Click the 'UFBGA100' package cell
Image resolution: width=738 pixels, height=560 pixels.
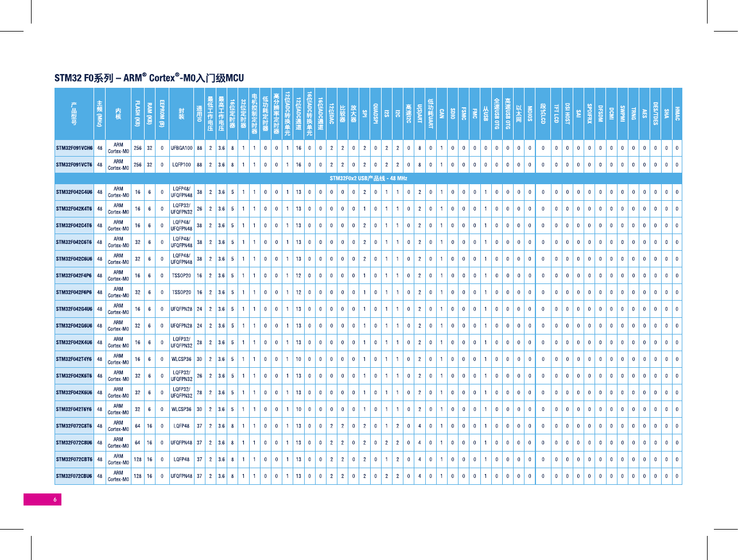pos(181,148)
